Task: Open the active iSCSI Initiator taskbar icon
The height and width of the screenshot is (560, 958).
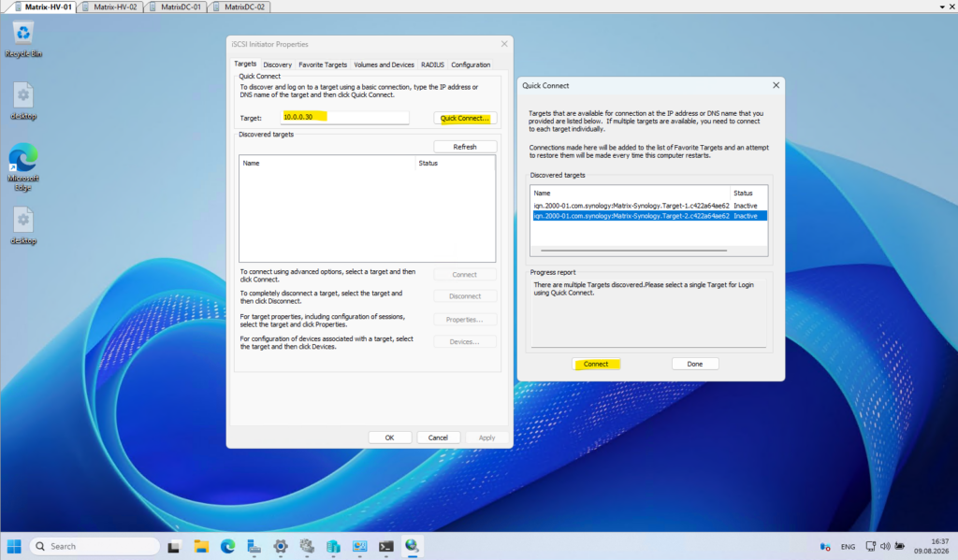Action: pos(413,547)
